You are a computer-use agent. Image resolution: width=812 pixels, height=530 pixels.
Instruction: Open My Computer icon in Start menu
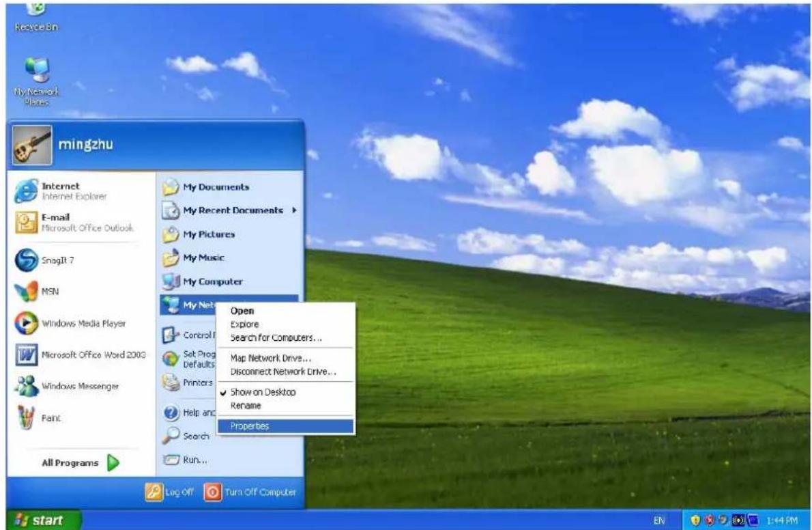point(171,281)
